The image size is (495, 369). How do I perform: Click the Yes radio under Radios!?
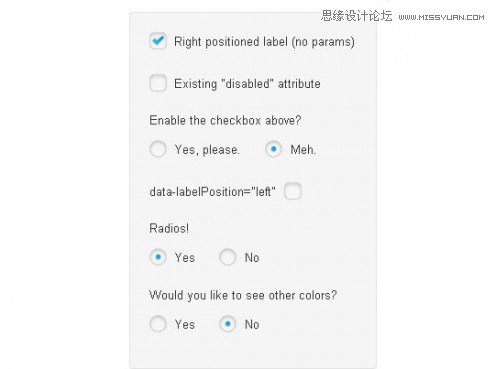click(x=158, y=257)
